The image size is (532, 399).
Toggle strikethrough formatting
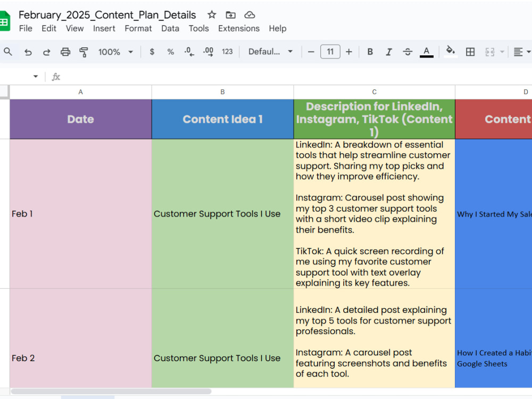pos(408,52)
